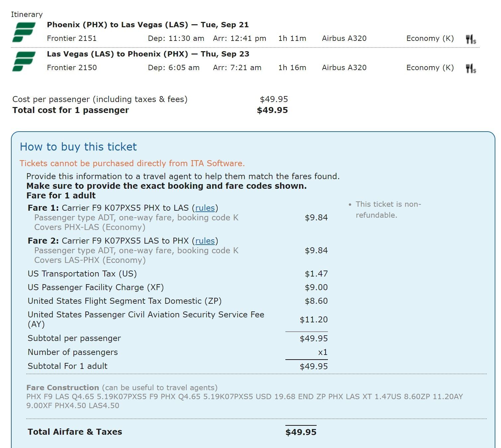Click the How to buy this ticket heading
Image resolution: width=501 pixels, height=448 pixels.
[x=78, y=147]
